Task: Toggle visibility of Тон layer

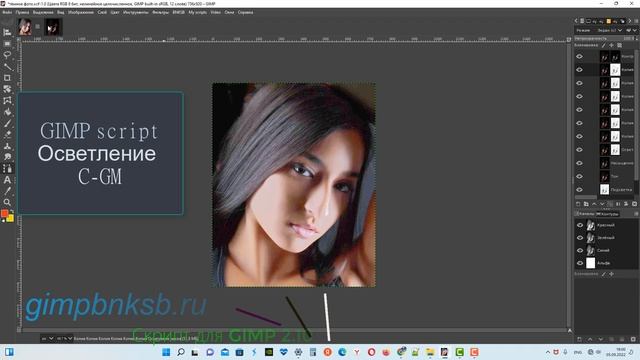Action: click(x=579, y=176)
